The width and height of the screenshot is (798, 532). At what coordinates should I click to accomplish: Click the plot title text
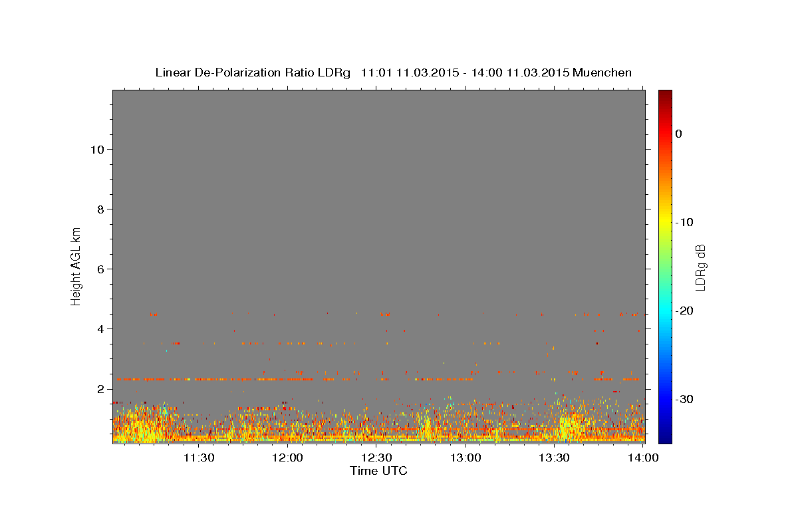[393, 72]
